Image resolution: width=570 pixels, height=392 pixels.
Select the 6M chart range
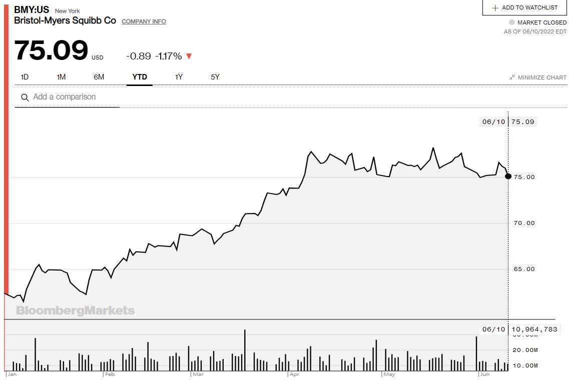99,77
